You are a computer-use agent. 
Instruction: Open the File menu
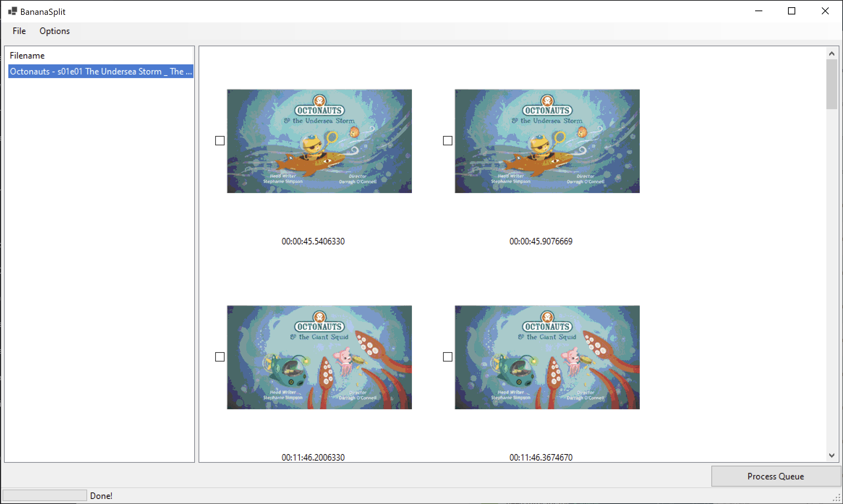pos(19,31)
